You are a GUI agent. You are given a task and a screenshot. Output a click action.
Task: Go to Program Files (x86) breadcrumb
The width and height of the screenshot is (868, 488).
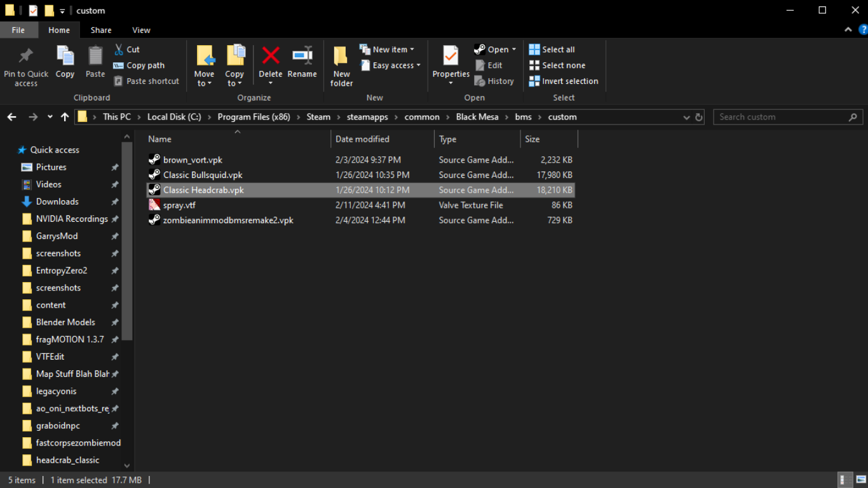point(254,117)
